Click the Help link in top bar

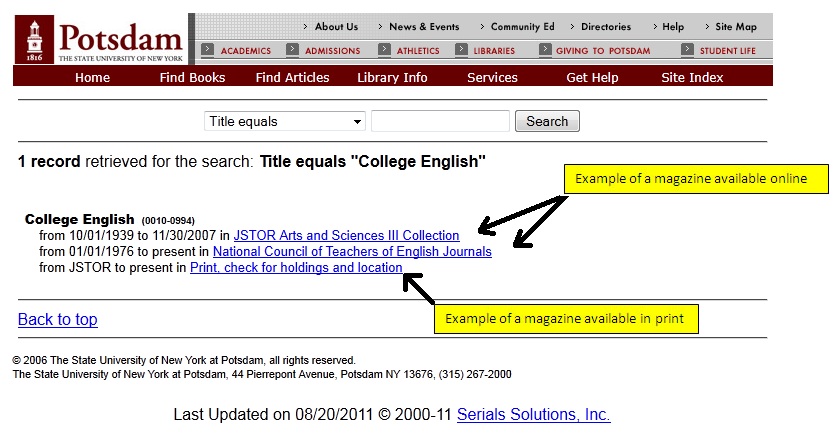click(x=673, y=27)
